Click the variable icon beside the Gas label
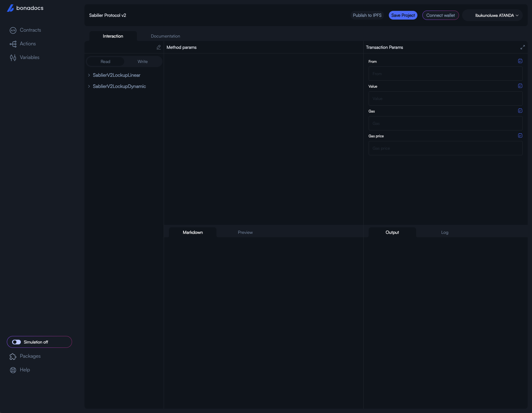Screen dimensions: 532x413 (x=520, y=111)
